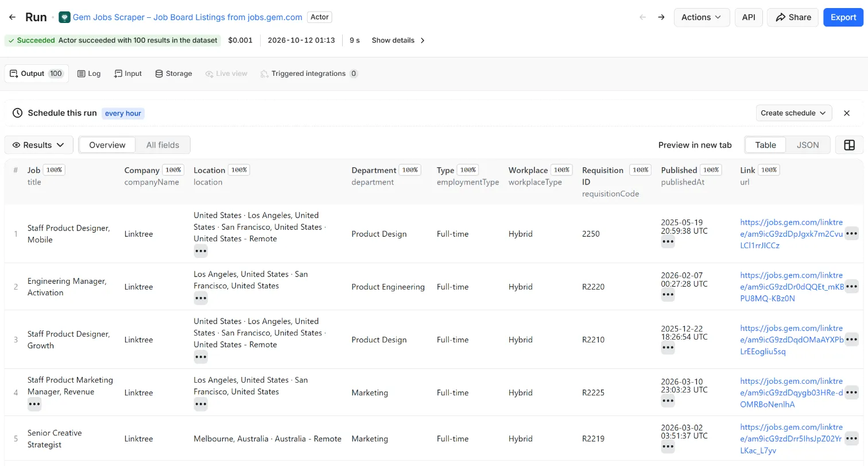The width and height of the screenshot is (868, 466).
Task: Open job link for requisition 2250
Action: pyautogui.click(x=792, y=234)
